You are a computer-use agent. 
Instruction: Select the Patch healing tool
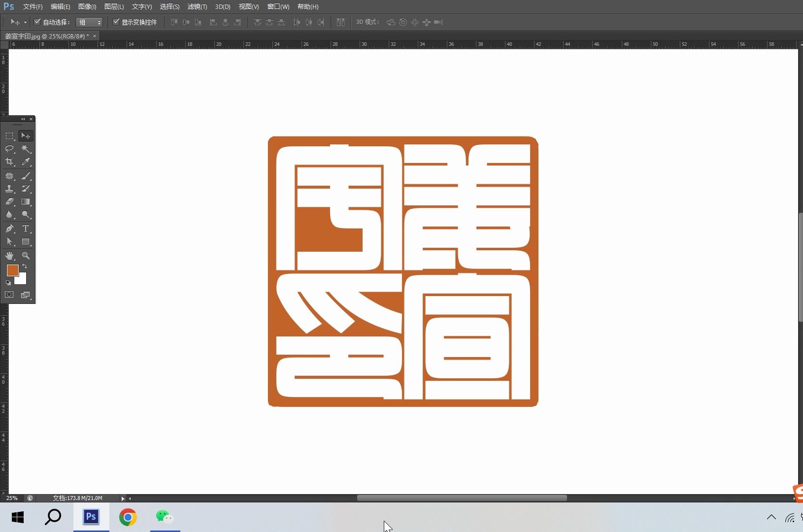click(9, 176)
